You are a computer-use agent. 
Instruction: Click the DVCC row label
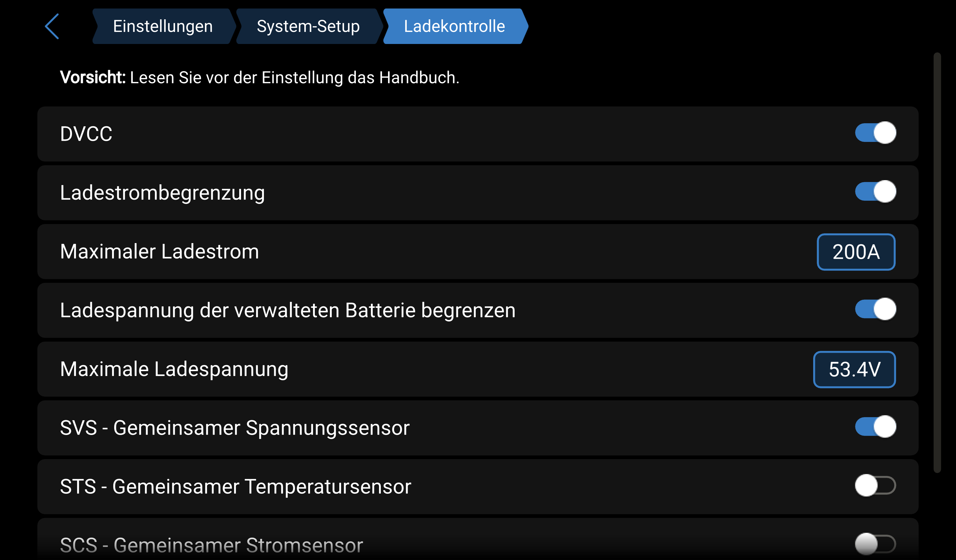click(86, 134)
